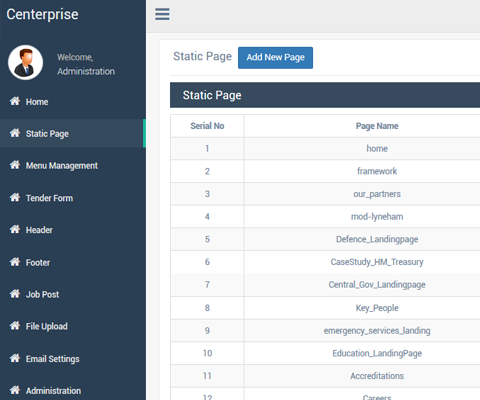Click the emergency_services_landing page name
Image resolution: width=480 pixels, height=400 pixels.
click(377, 331)
